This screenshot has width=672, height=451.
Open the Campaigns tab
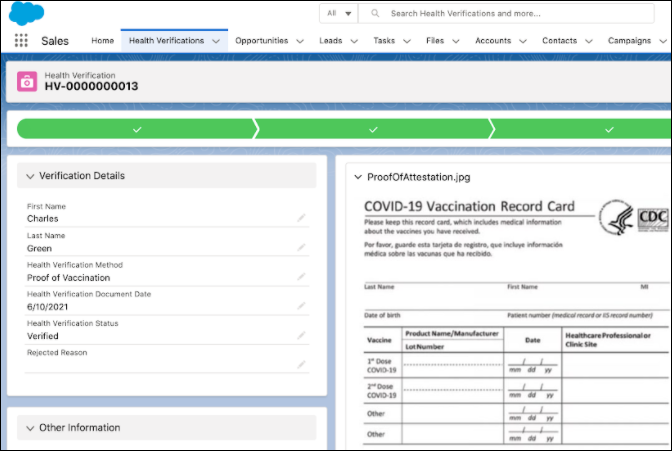629,41
